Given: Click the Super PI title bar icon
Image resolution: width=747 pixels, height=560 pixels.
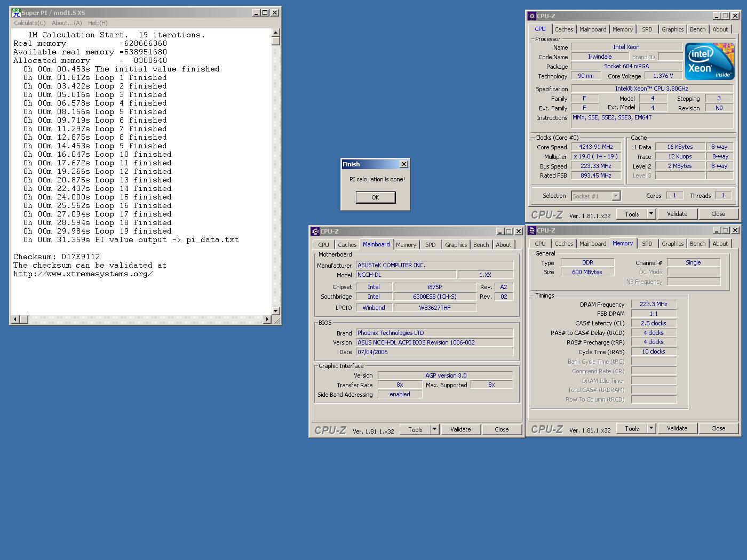Looking at the screenshot, I should tap(16, 13).
